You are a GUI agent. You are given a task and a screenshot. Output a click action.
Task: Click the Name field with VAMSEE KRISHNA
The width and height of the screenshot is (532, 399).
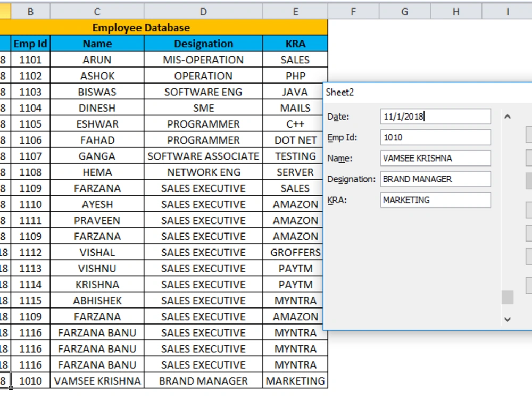click(435, 159)
